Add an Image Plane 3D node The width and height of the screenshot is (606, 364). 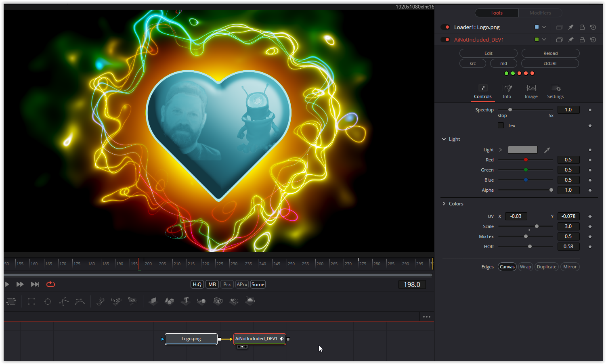coord(153,301)
